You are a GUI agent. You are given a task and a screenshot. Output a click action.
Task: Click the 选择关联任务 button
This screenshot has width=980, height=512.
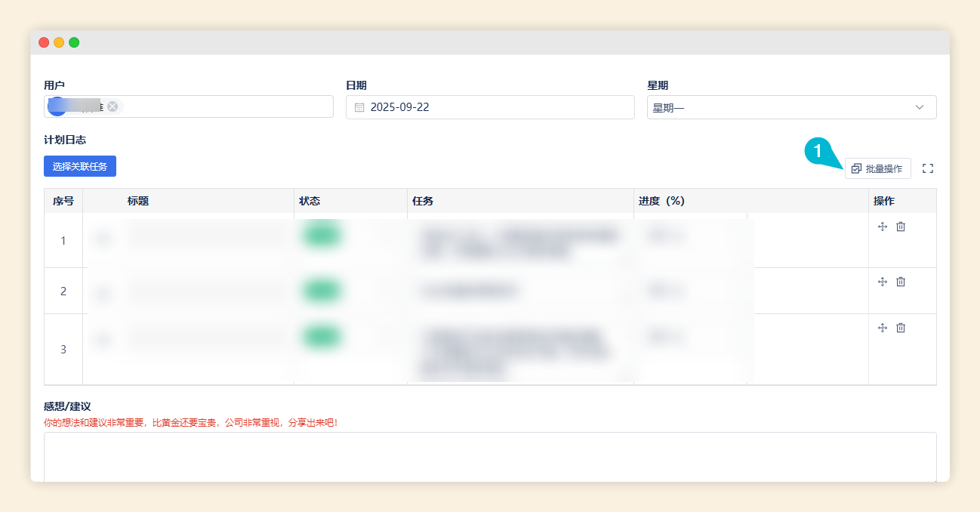pos(80,166)
